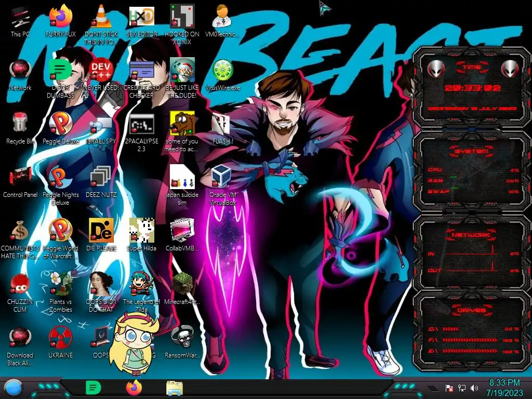This screenshot has height=399, width=532.
Task: Open BE JUST LIKE THE DUDE icon
Action: click(x=182, y=71)
